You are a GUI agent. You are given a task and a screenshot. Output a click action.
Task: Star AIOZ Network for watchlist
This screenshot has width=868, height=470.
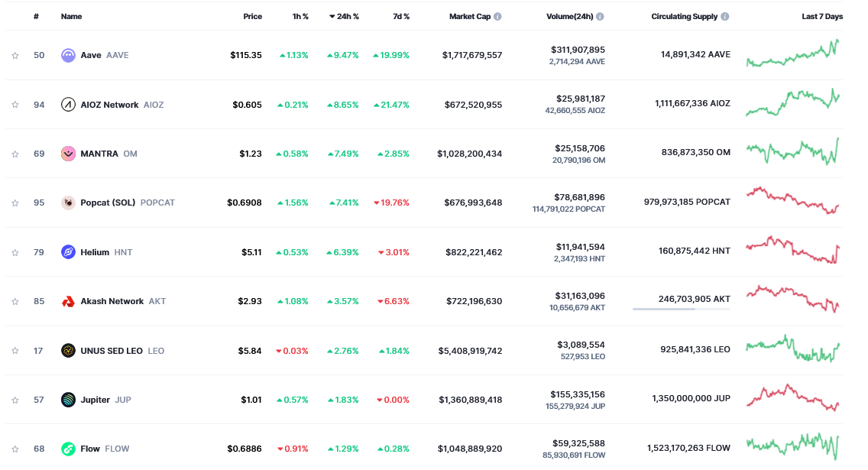pyautogui.click(x=15, y=105)
